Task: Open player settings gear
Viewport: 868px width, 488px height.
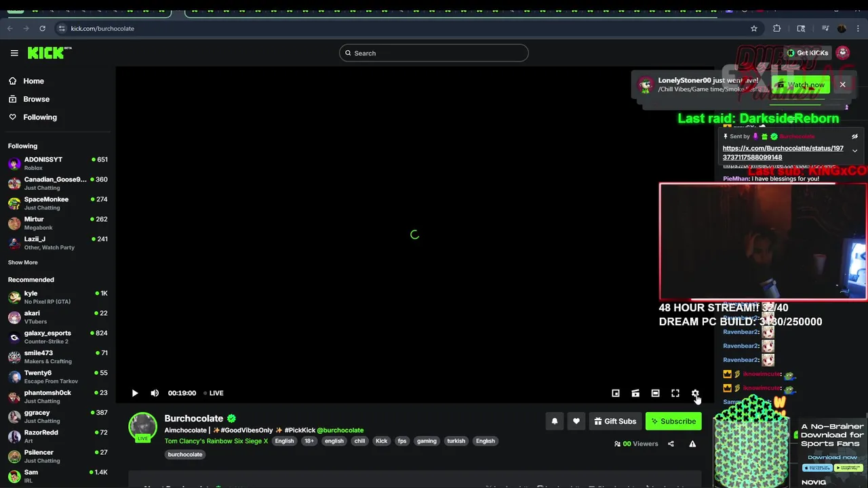Action: click(695, 393)
